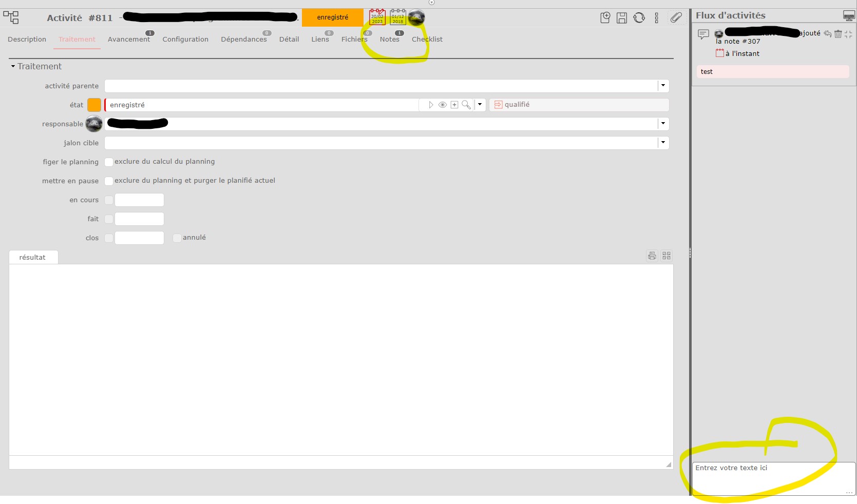
Task: Open the état dropdown arrow
Action: [x=480, y=105]
